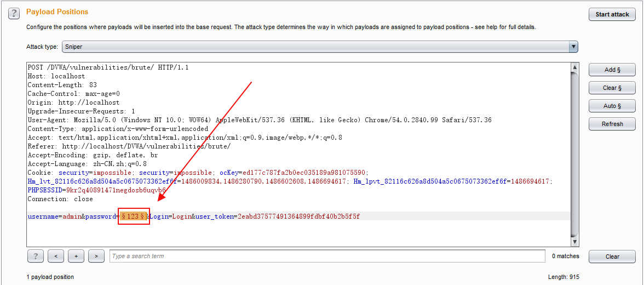Click the Upgrade-Insecure-Requests header
Viewport: 644px width, 285px height.
click(81, 111)
